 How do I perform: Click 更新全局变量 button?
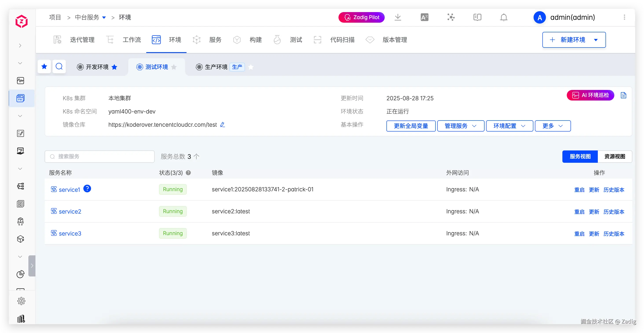(411, 126)
